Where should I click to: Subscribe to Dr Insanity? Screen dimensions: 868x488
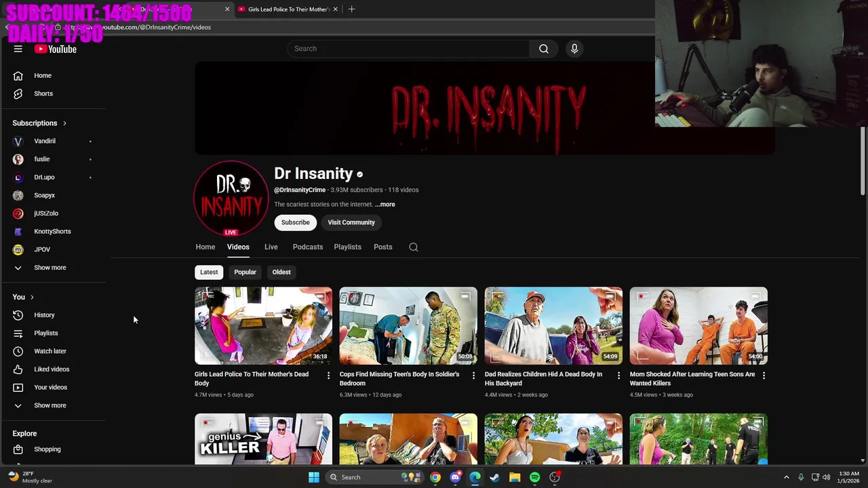(296, 222)
